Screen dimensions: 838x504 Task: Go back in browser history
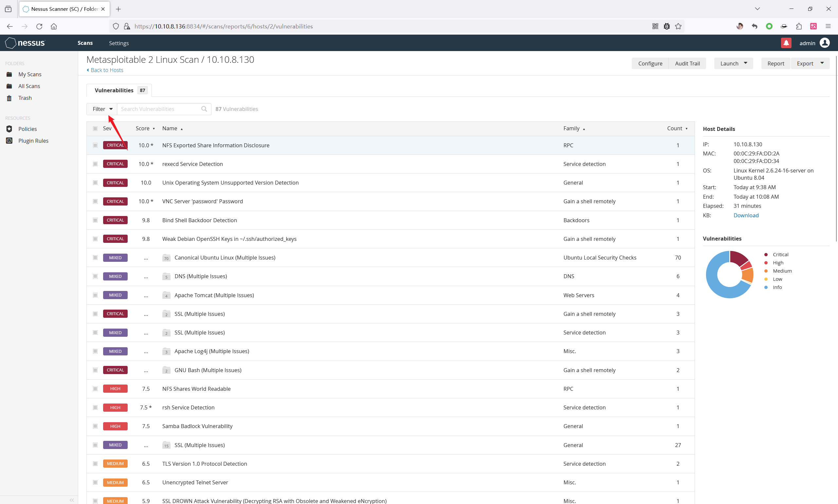click(9, 26)
